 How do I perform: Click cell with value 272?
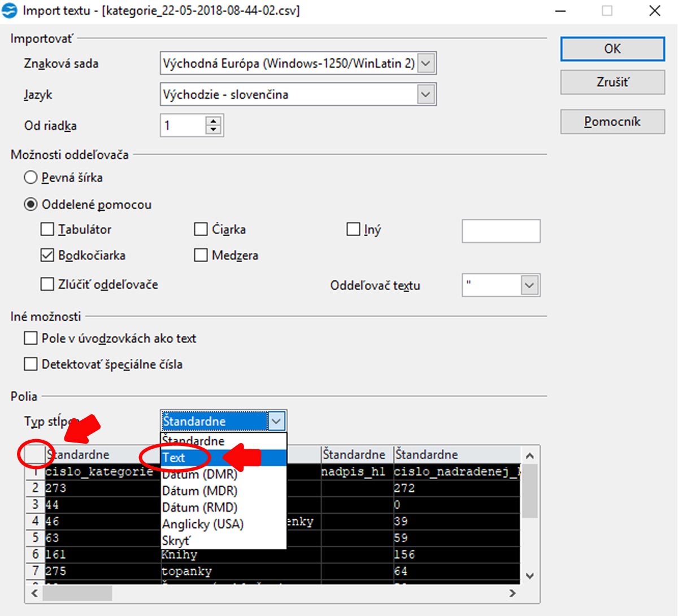pyautogui.click(x=457, y=488)
